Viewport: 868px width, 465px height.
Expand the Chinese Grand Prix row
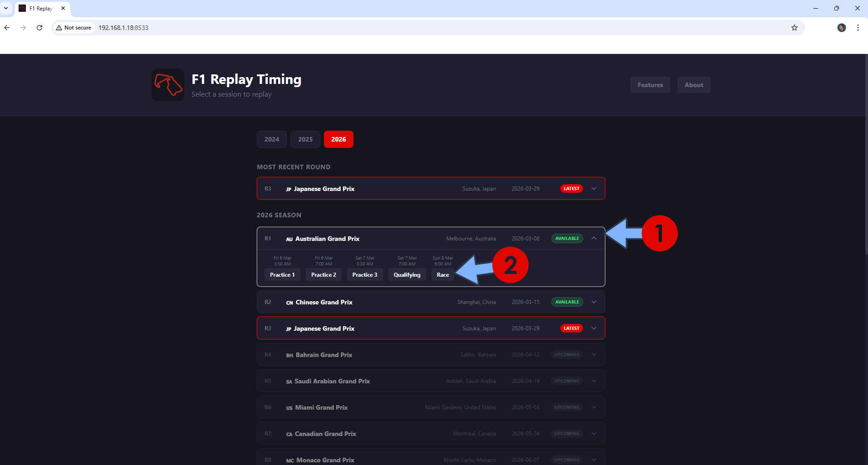(594, 302)
